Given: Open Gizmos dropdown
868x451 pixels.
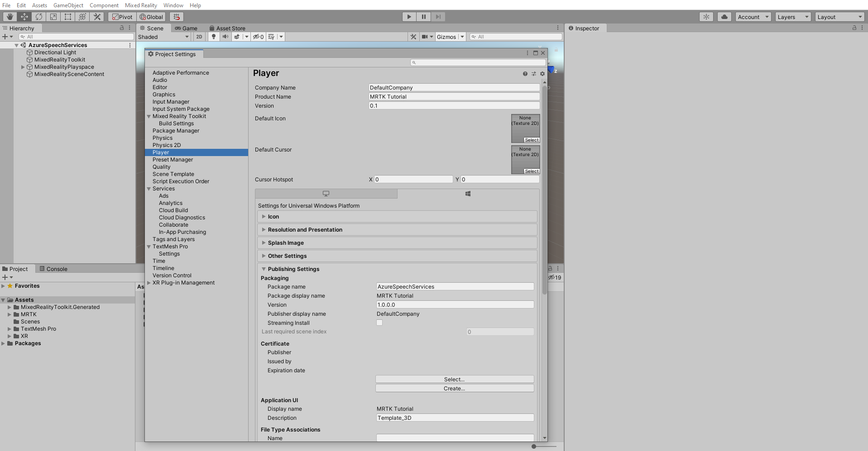Looking at the screenshot, I should click(450, 37).
